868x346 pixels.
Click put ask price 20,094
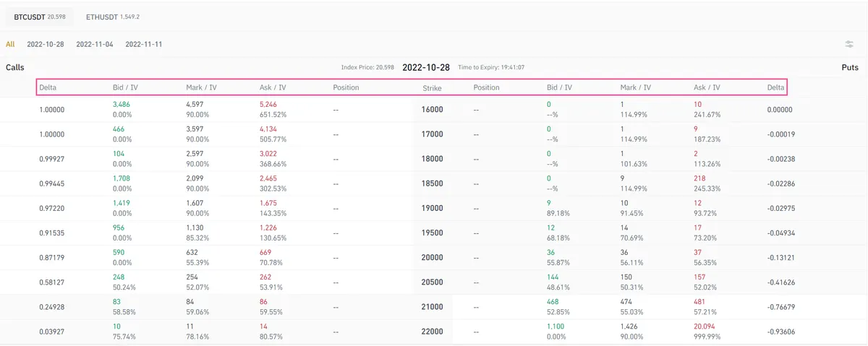click(705, 326)
